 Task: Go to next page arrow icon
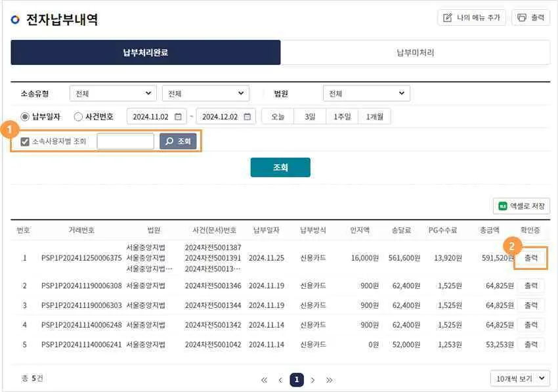312,380
